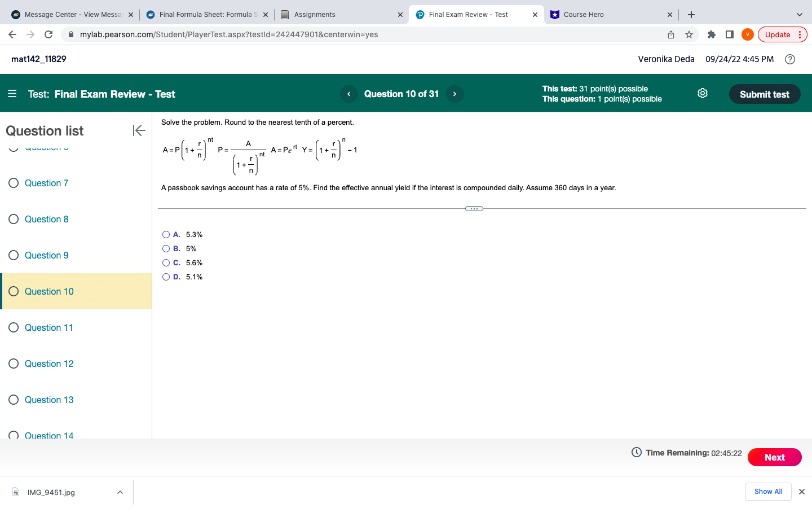
Task: Close the Assignments tab
Action: pos(400,15)
